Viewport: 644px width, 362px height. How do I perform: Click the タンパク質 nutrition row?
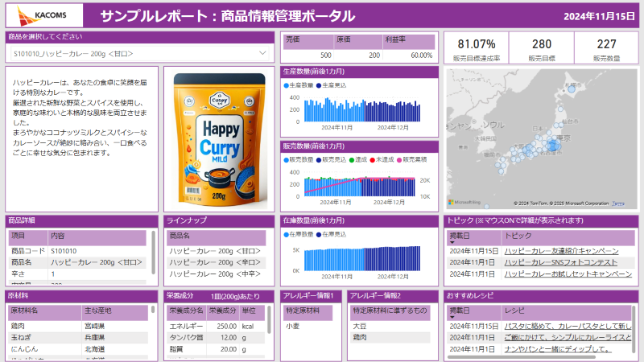(216, 337)
